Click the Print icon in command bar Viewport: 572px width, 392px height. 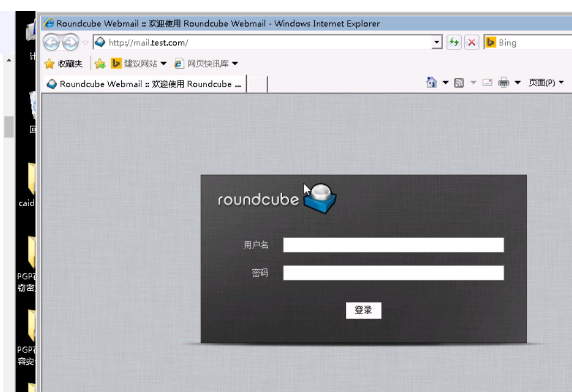coord(503,83)
